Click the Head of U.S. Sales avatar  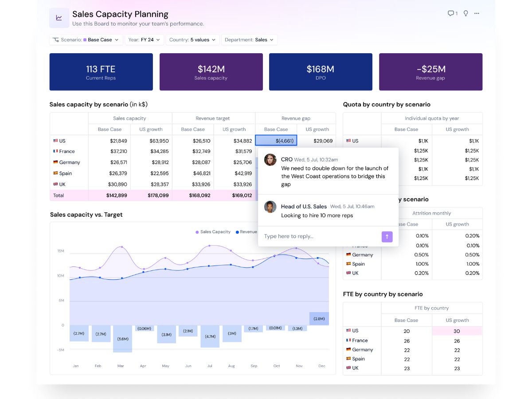tap(270, 207)
